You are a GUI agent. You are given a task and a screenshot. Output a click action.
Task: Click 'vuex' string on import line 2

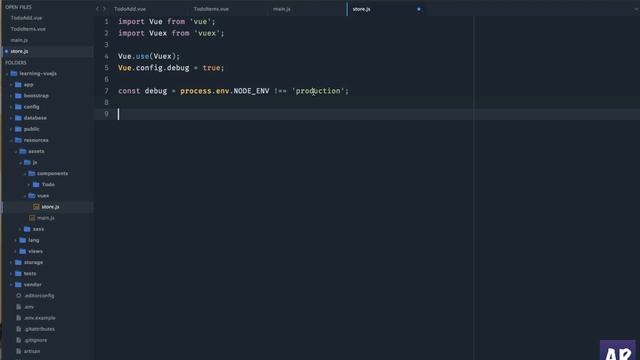[207, 33]
